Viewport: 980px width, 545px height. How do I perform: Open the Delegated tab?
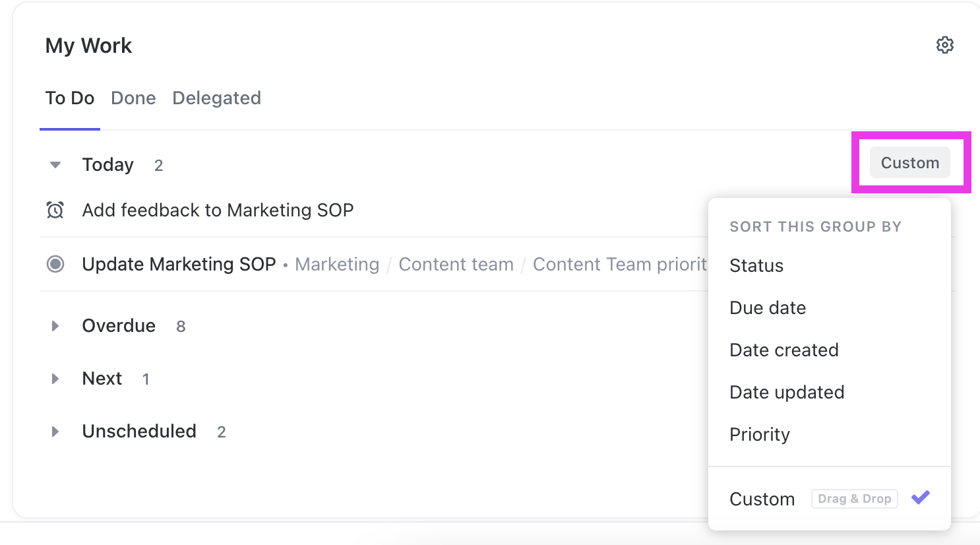[216, 98]
